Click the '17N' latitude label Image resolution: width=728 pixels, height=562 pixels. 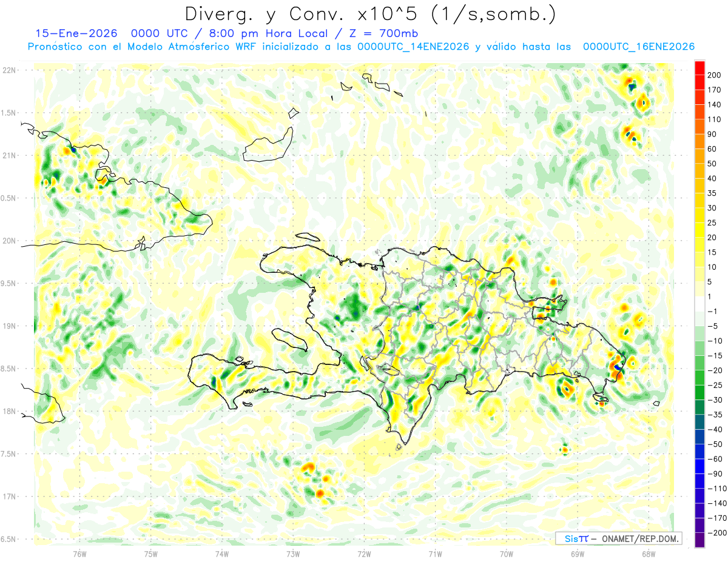(x=8, y=497)
